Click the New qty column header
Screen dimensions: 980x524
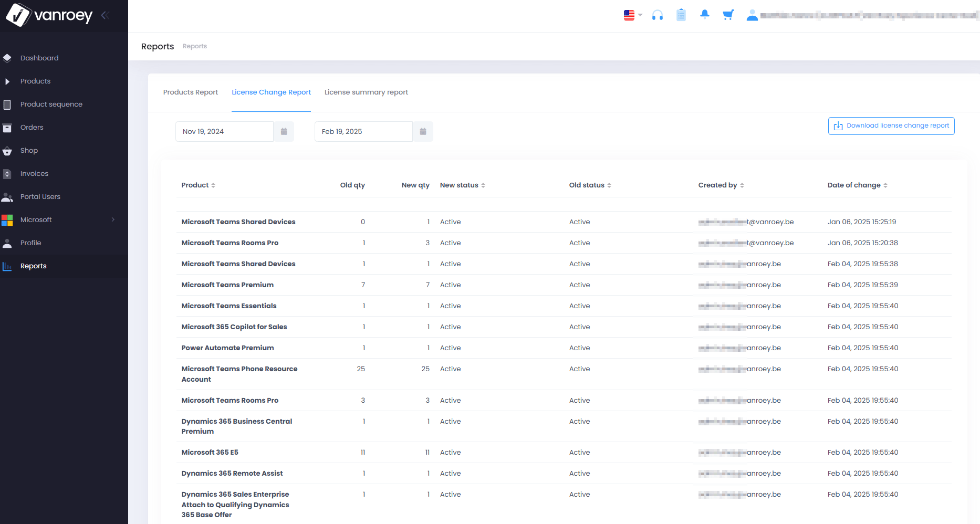(x=415, y=185)
